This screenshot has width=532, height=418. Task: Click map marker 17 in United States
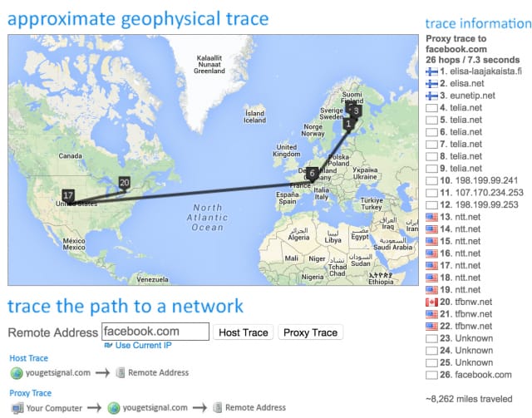coord(67,195)
